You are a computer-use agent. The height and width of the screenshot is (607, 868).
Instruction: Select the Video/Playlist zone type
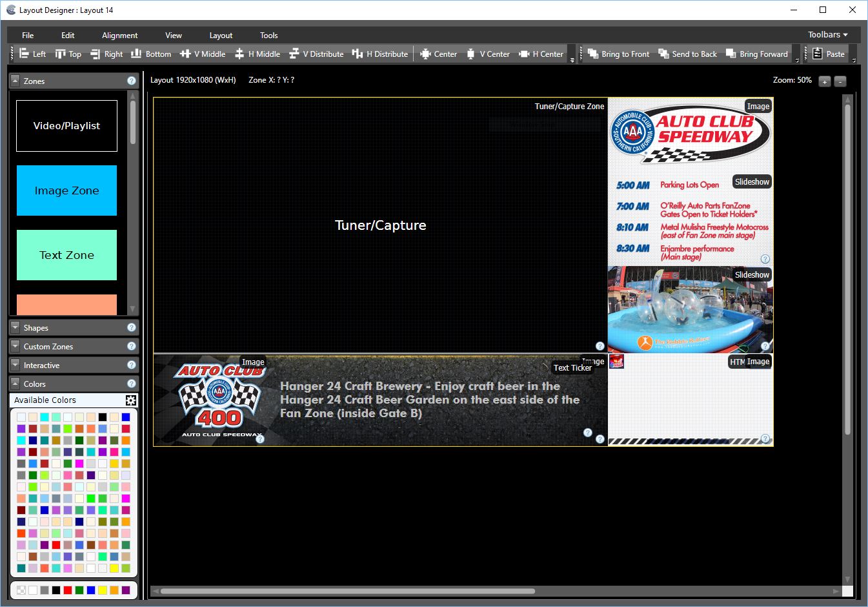tap(66, 126)
